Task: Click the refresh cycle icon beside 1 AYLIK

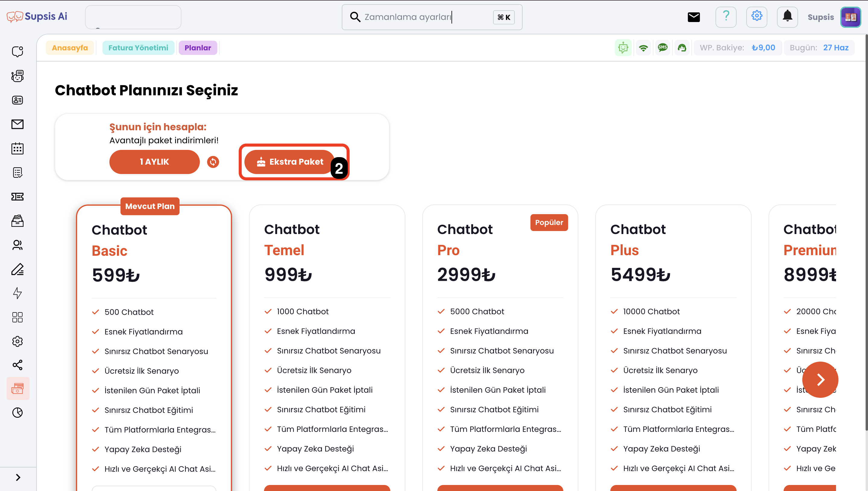Action: point(213,162)
